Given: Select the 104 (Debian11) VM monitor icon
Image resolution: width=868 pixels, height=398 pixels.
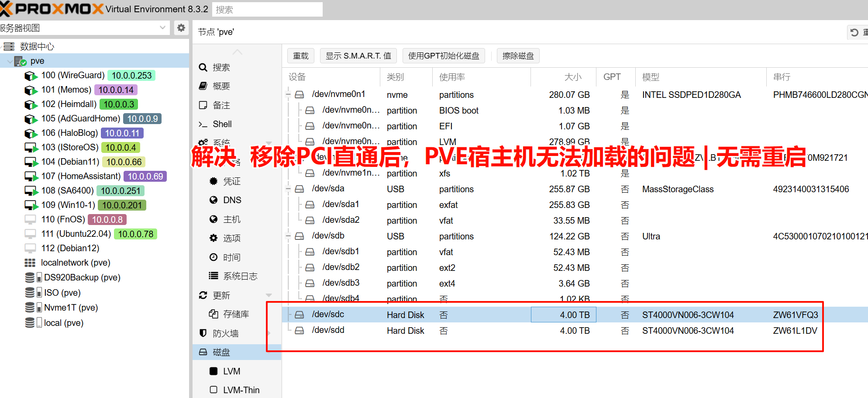Looking at the screenshot, I should click(x=31, y=162).
